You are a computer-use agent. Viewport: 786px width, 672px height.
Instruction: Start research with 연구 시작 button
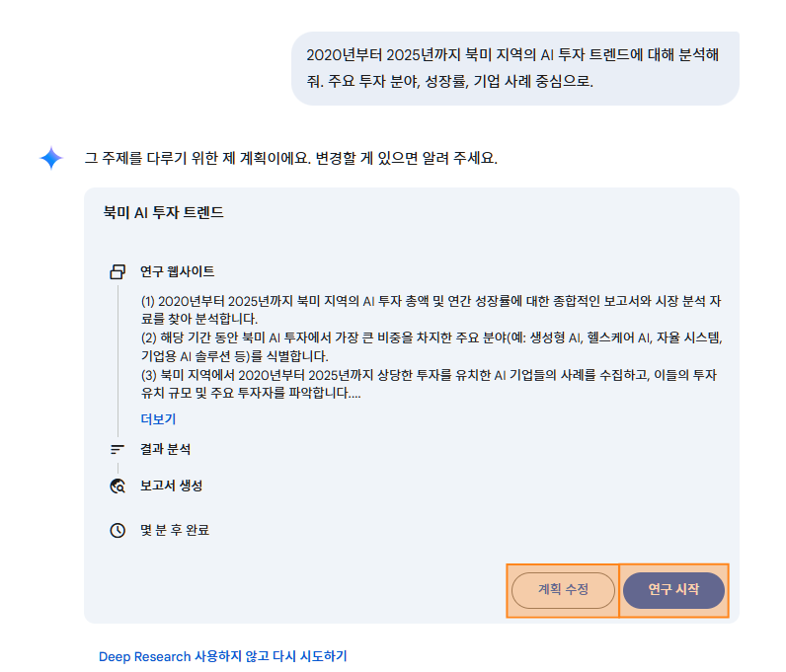pos(673,590)
